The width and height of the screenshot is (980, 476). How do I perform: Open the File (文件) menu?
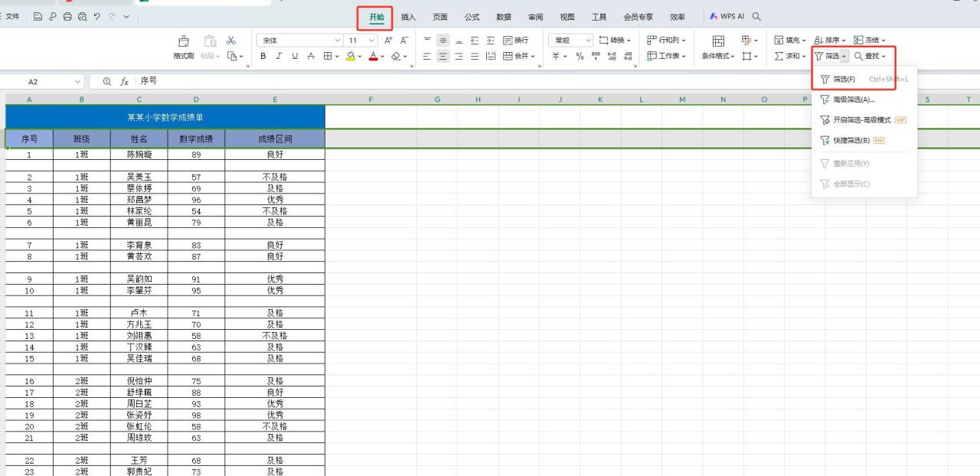point(11,16)
